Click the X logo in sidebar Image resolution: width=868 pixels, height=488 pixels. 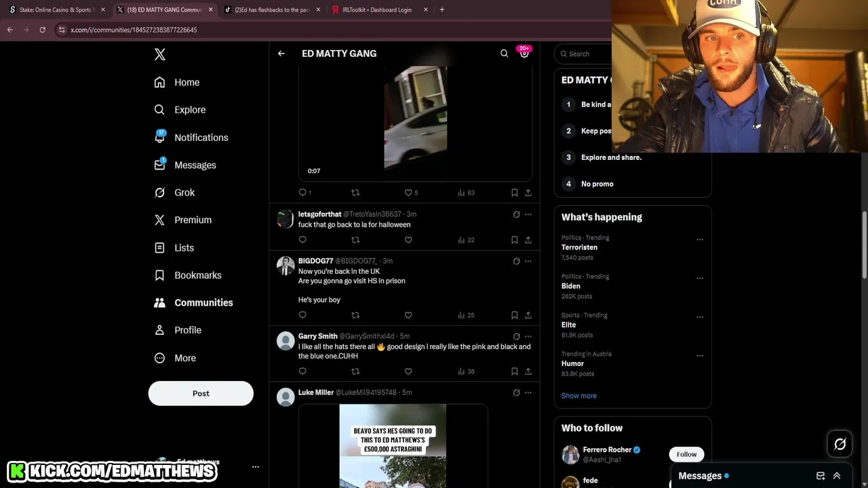(160, 54)
